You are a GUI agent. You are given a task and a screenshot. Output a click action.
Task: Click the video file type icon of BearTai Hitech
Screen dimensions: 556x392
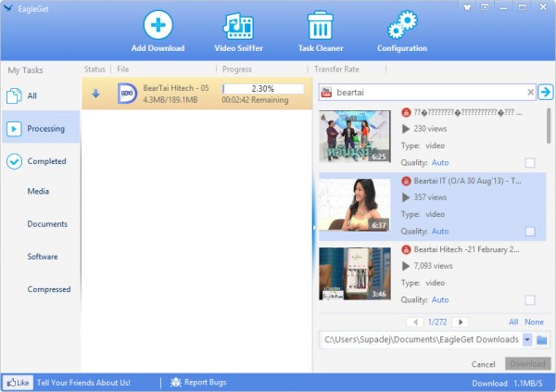coord(127,94)
